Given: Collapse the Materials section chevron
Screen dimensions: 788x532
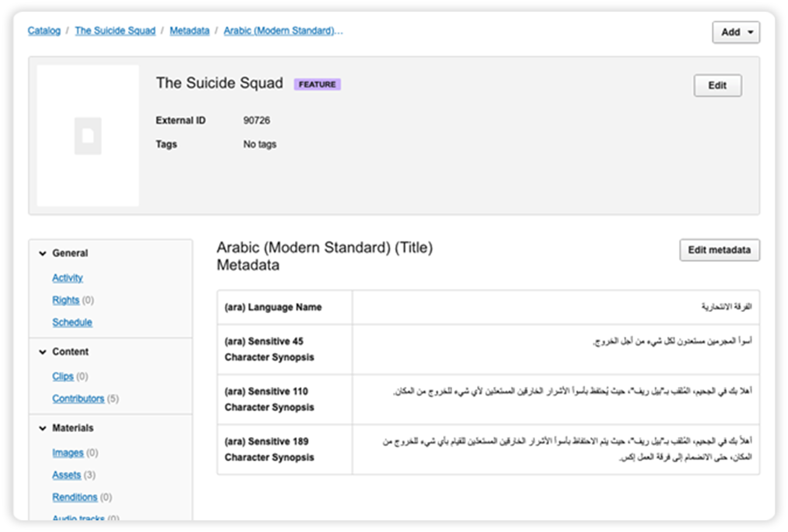Looking at the screenshot, I should 43,428.
